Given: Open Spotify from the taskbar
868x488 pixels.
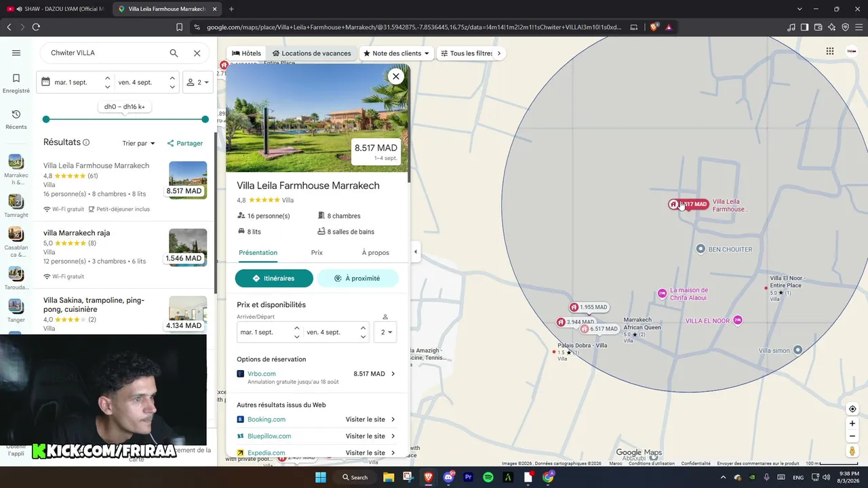Looking at the screenshot, I should tap(488, 477).
